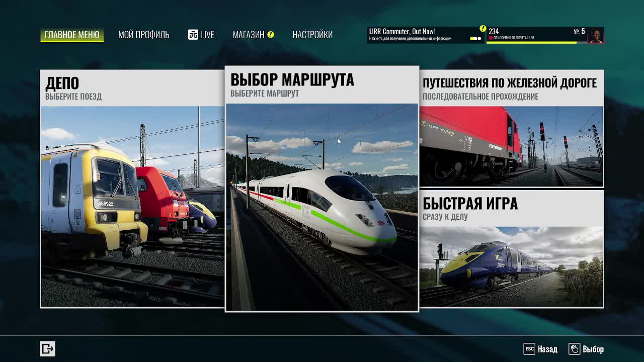Click the ESC key icon
Image resolution: width=644 pixels, height=362 pixels.
[529, 349]
